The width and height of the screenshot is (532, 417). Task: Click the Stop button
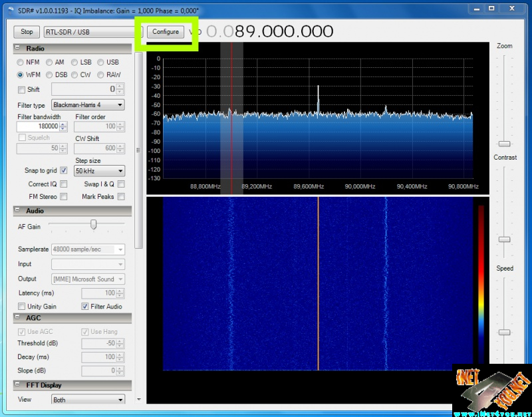pyautogui.click(x=27, y=32)
